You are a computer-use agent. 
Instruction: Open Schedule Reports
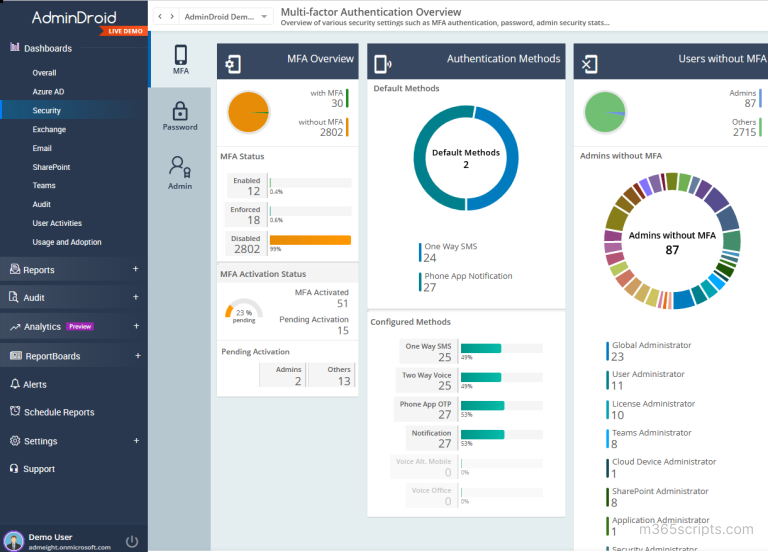[x=59, y=412]
